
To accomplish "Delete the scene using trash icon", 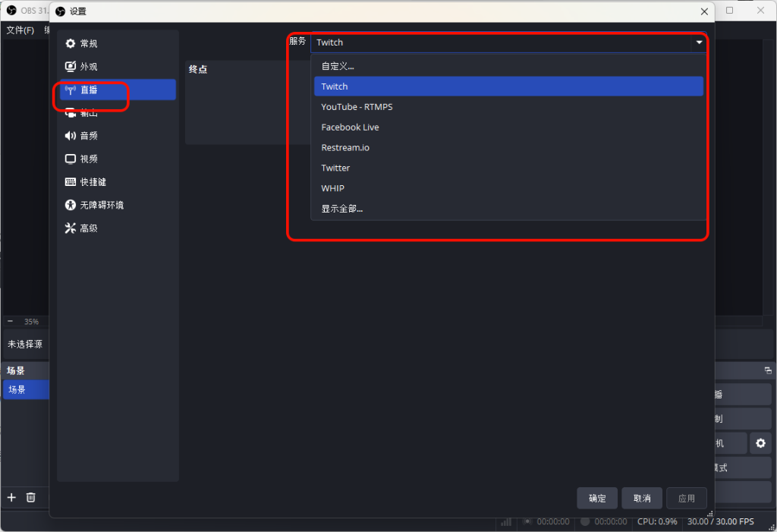I will pos(31,497).
